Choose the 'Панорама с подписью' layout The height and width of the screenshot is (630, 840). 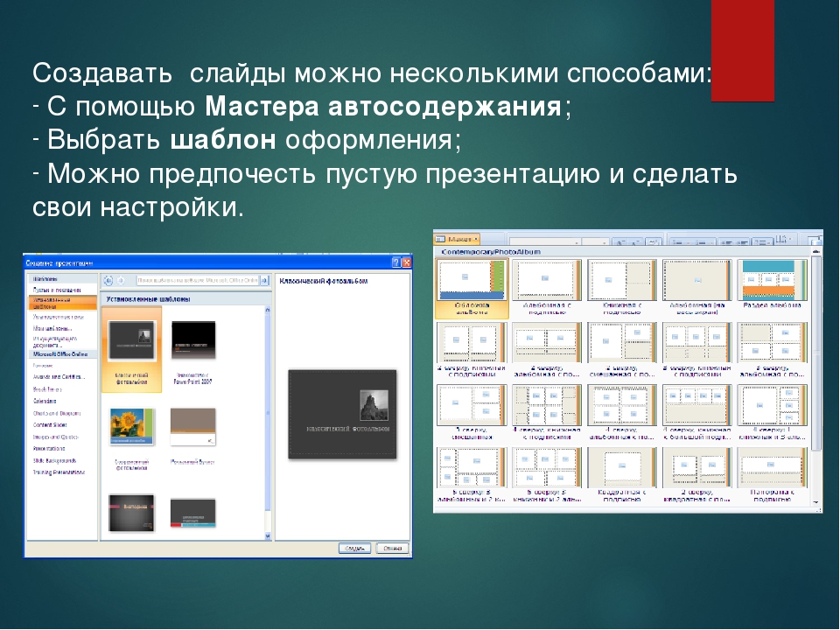point(772,476)
